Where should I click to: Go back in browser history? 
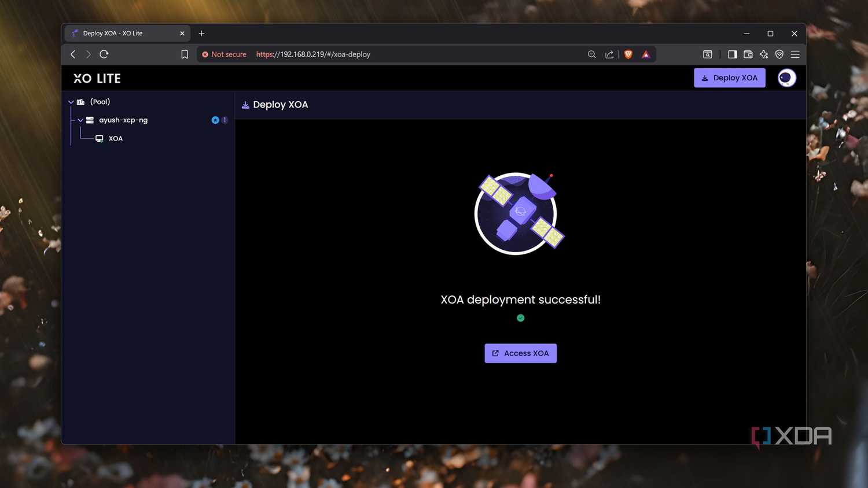pos(73,54)
